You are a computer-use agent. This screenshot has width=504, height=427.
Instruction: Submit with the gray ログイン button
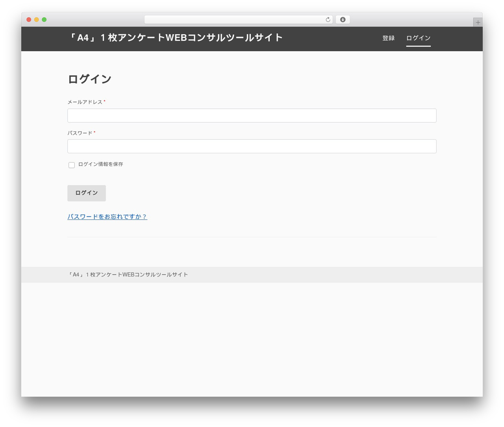click(x=87, y=193)
